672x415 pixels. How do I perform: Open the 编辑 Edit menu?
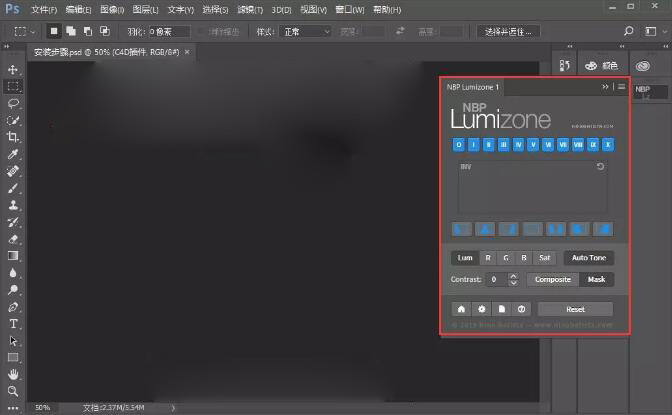click(78, 9)
